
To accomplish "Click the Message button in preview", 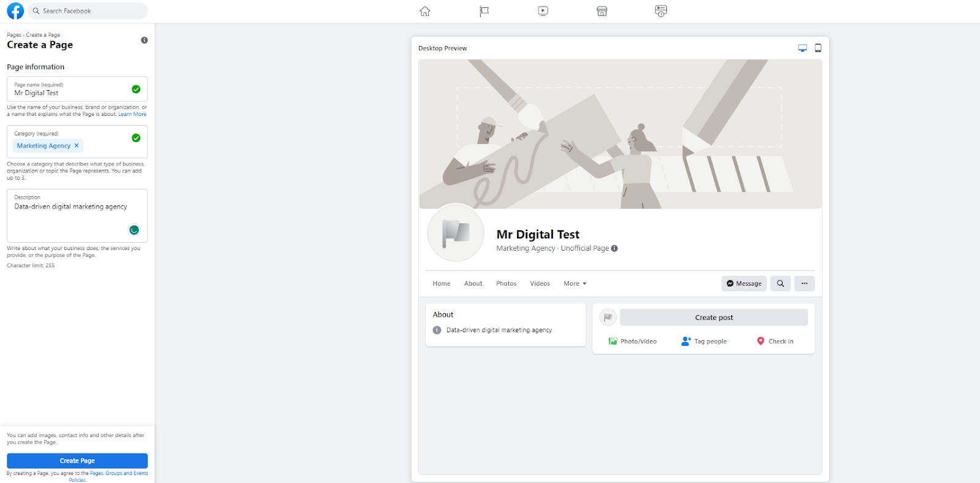I will (x=744, y=284).
